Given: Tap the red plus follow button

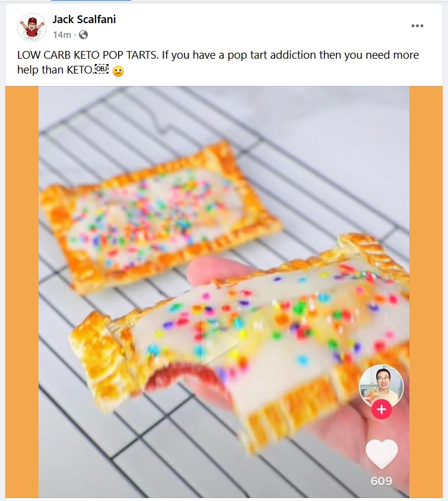Looking at the screenshot, I should [382, 409].
